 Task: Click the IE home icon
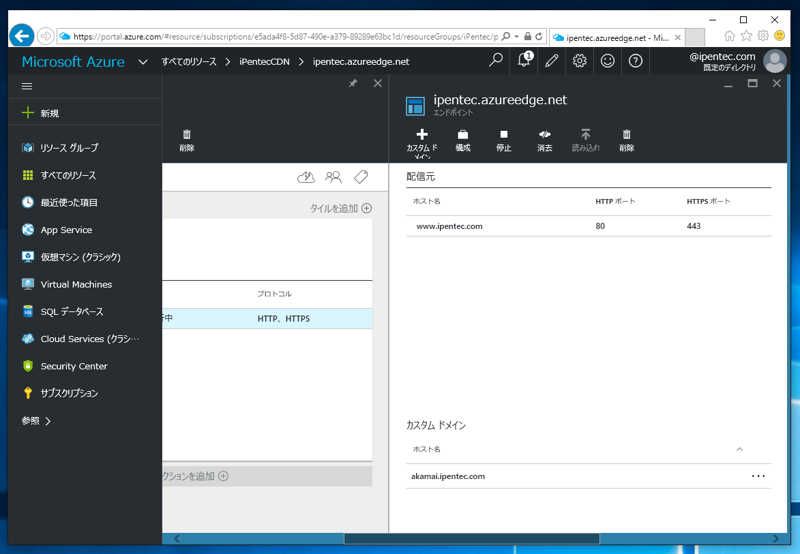click(730, 36)
